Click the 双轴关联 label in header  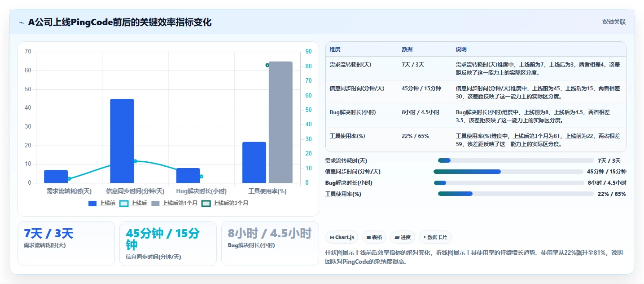[x=613, y=22]
